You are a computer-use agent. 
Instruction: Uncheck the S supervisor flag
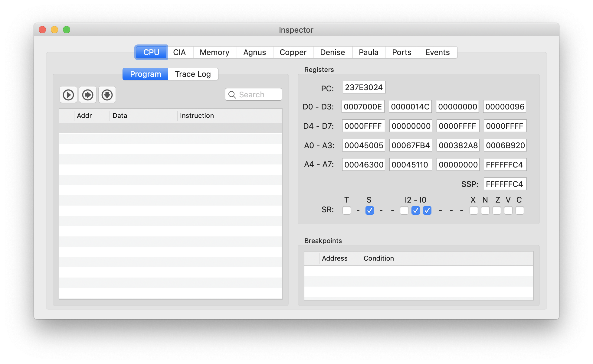click(370, 210)
